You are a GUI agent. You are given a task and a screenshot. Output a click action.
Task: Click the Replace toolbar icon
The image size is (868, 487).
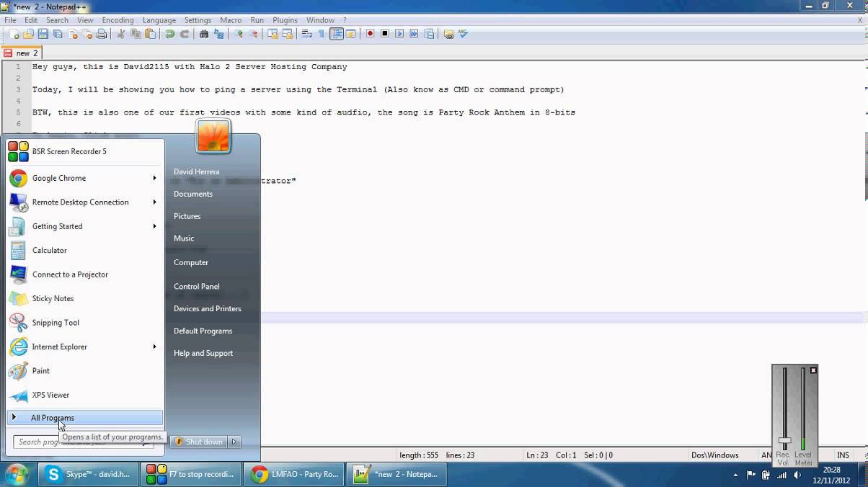(218, 34)
